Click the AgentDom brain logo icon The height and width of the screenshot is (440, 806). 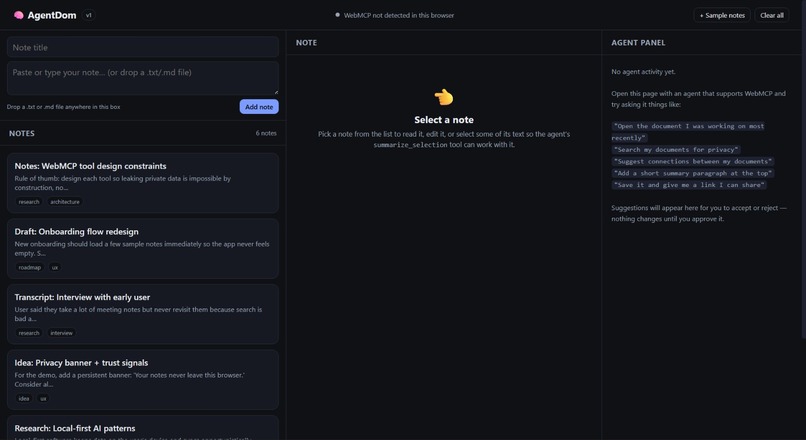tap(19, 15)
